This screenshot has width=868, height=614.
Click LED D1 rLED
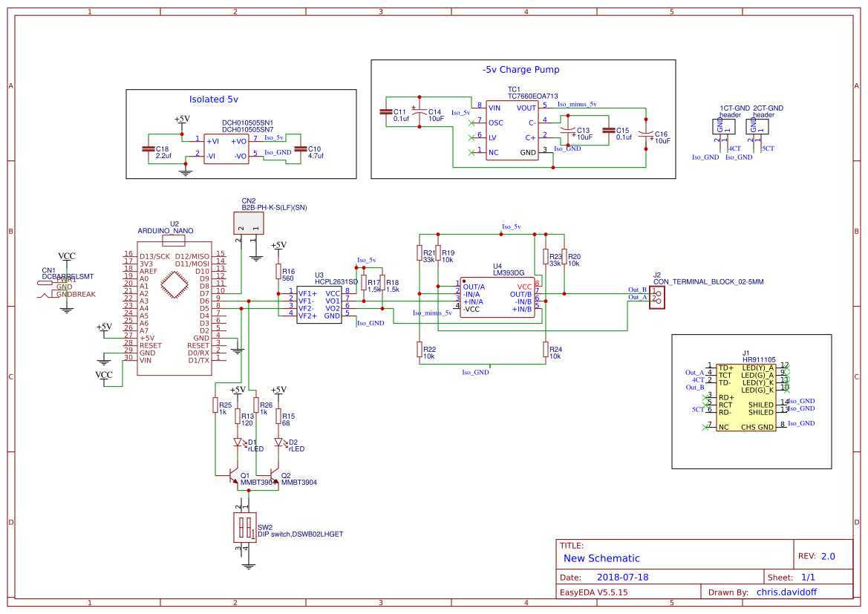pyautogui.click(x=239, y=442)
